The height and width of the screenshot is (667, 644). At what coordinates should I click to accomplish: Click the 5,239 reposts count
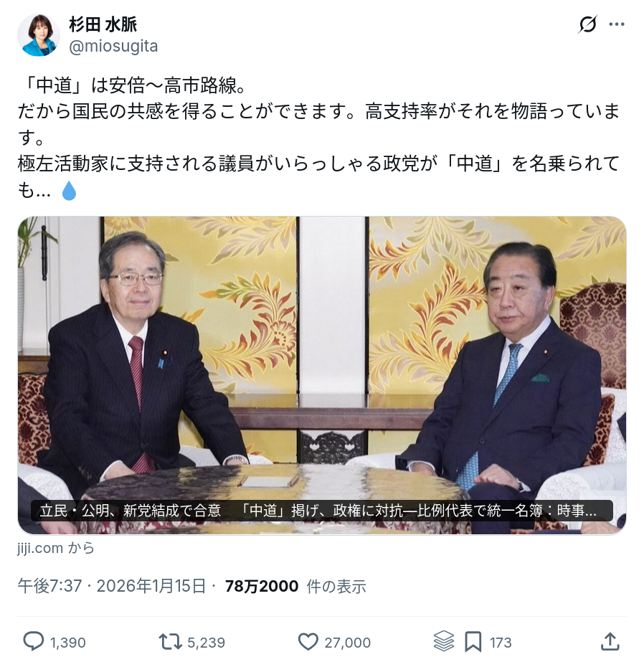click(206, 643)
